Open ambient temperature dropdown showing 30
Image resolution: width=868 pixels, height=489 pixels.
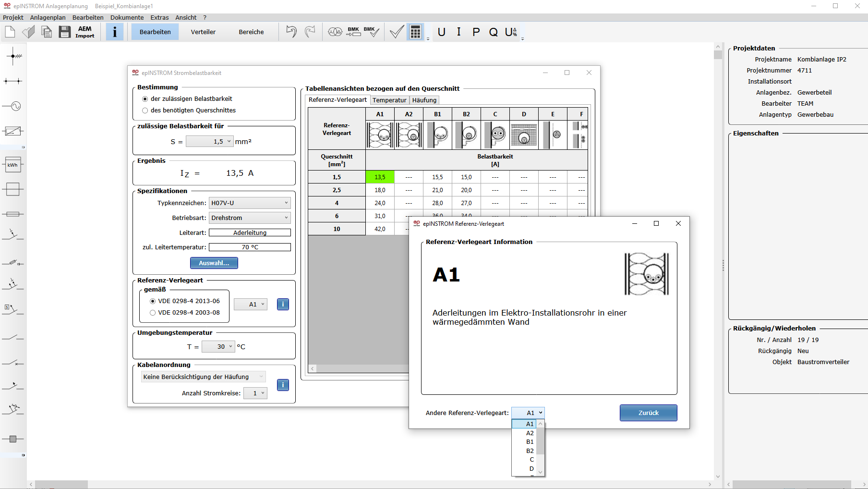218,347
